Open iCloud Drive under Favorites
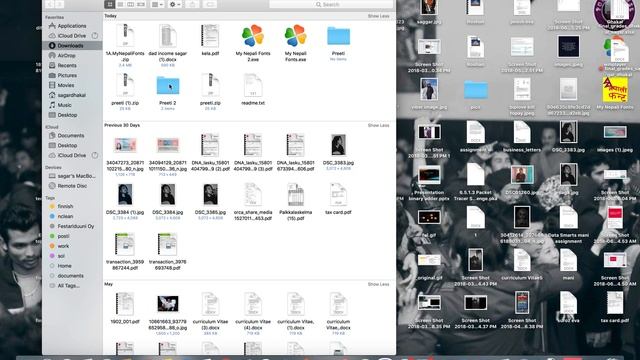640x360 pixels. (72, 36)
